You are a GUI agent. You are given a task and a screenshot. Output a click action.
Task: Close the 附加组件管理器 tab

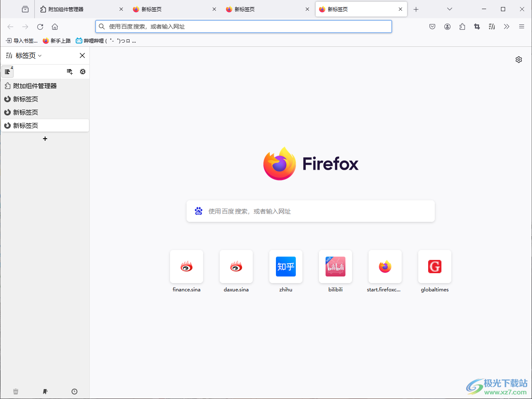pos(121,9)
